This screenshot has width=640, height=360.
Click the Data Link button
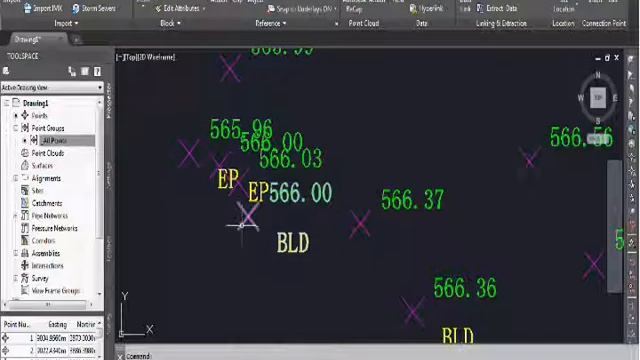465,7
